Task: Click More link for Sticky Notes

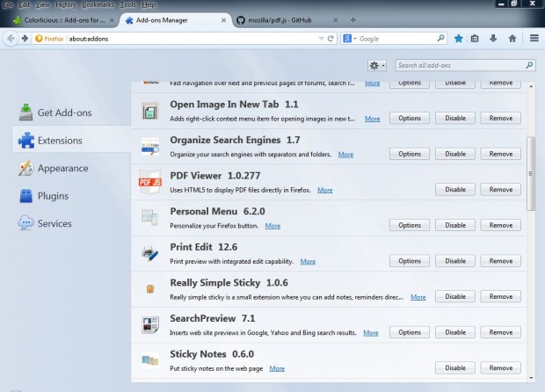Action: pos(277,368)
